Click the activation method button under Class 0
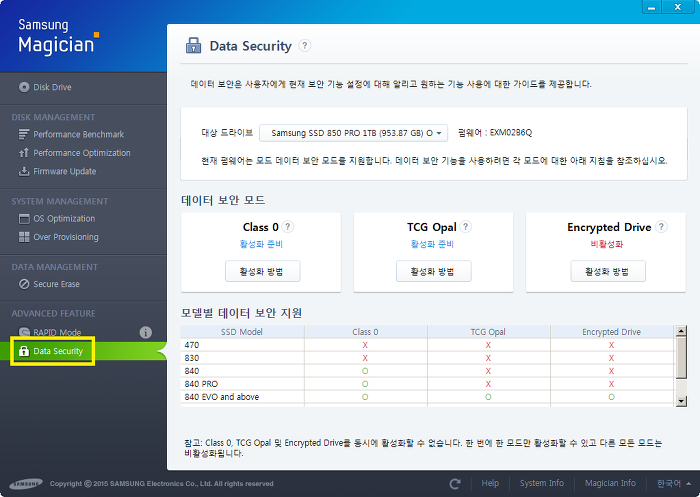Screen dimensions: 700x497 (x=262, y=271)
